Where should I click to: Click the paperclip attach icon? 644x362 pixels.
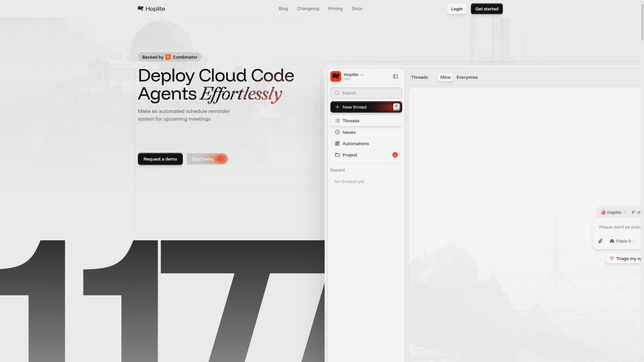coord(600,241)
